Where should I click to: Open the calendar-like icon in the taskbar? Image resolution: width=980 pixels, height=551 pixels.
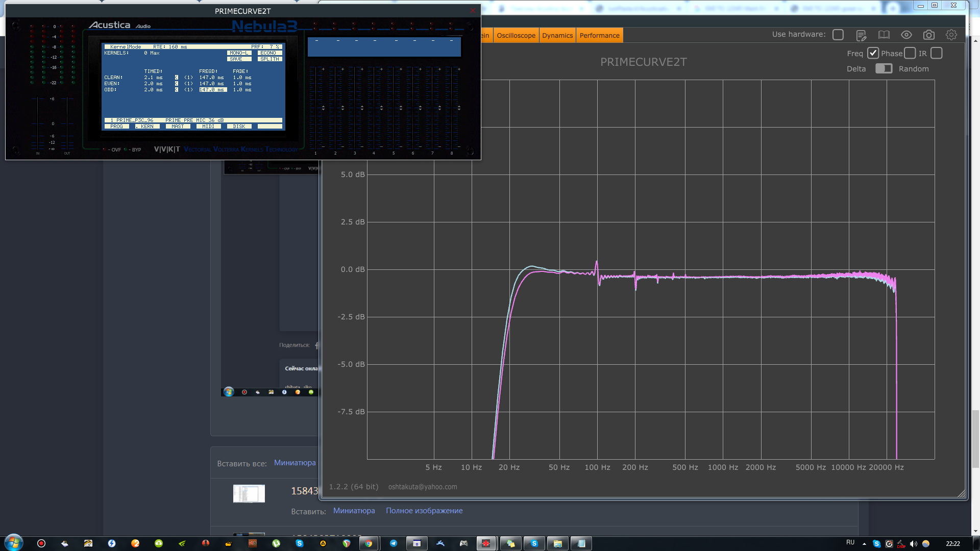click(x=416, y=543)
